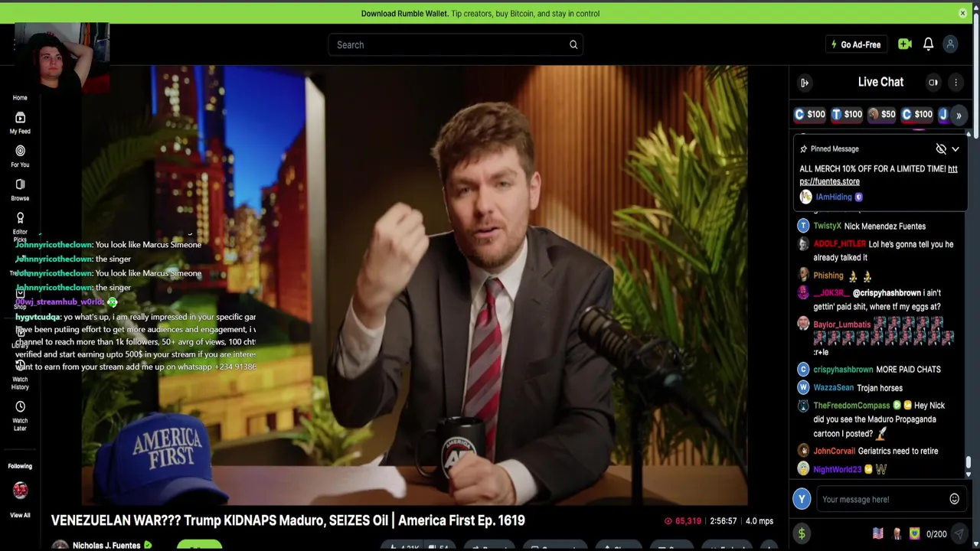Image resolution: width=980 pixels, height=551 pixels.
Task: Open Live Chat options menu
Action: click(x=955, y=83)
